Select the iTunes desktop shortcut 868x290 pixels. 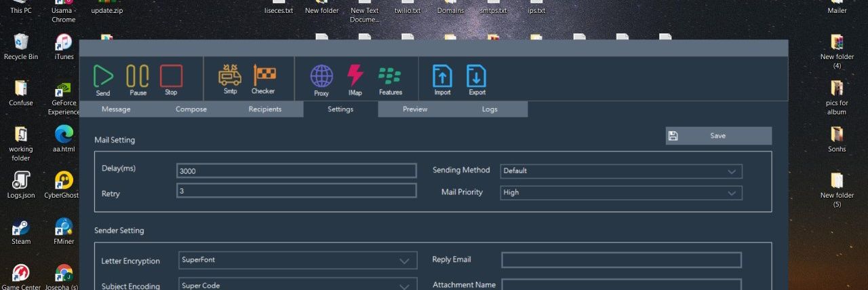click(x=64, y=42)
